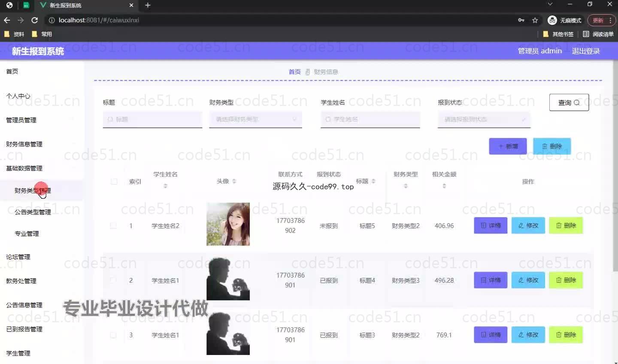The image size is (618, 364).
Task: Click the address bar URL
Action: point(99,20)
